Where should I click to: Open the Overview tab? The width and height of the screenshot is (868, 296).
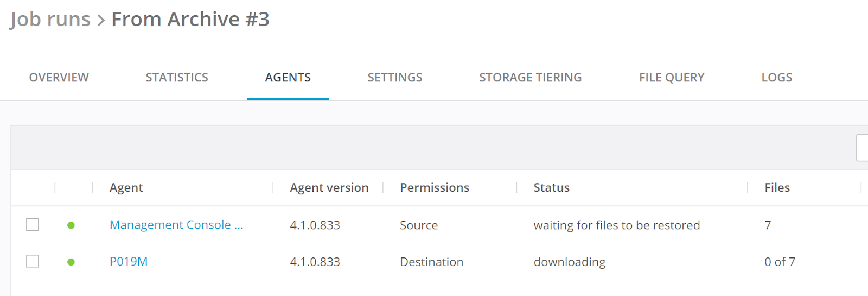pos(59,78)
